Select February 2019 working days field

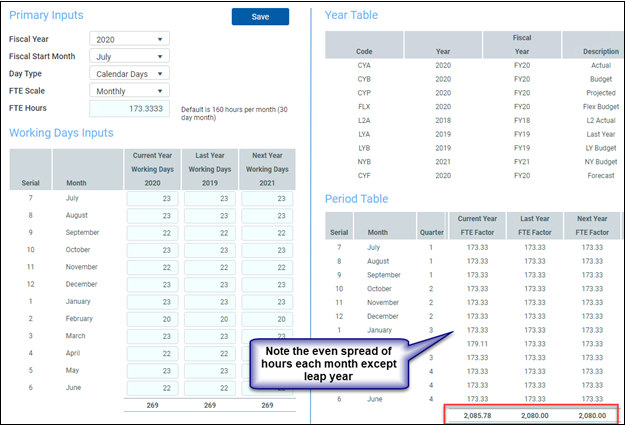click(211, 319)
